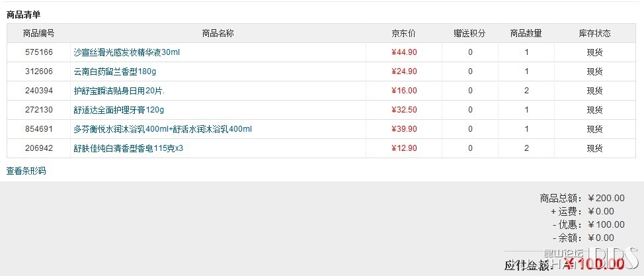Click the 商品总额 ¥200.00 amount
This screenshot has width=644, height=276.
pyautogui.click(x=606, y=199)
